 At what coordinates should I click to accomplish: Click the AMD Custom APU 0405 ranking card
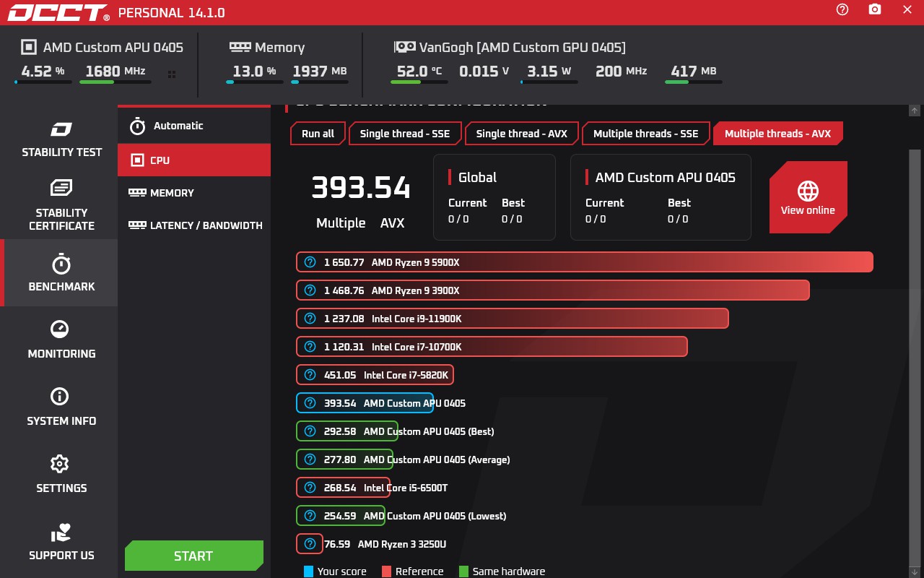(661, 197)
